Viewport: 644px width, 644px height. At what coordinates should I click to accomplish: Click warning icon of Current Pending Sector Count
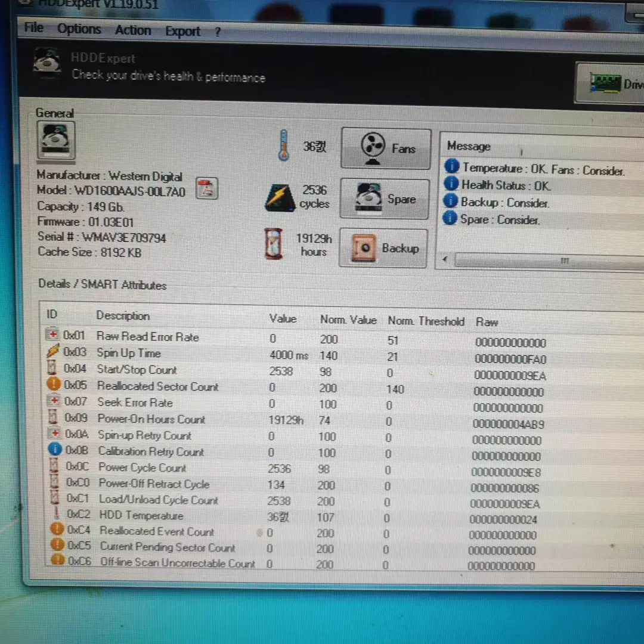57,544
